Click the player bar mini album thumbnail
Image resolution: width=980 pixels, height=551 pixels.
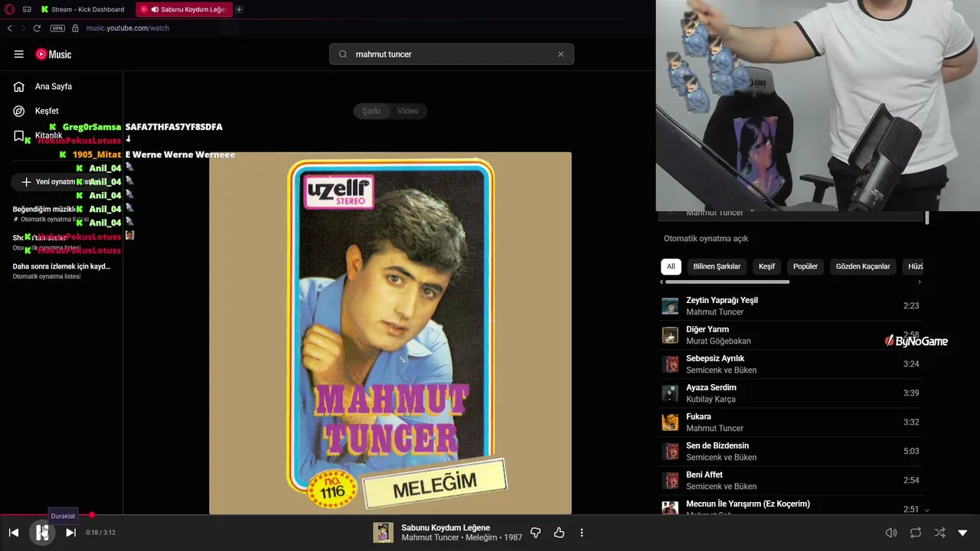(383, 533)
